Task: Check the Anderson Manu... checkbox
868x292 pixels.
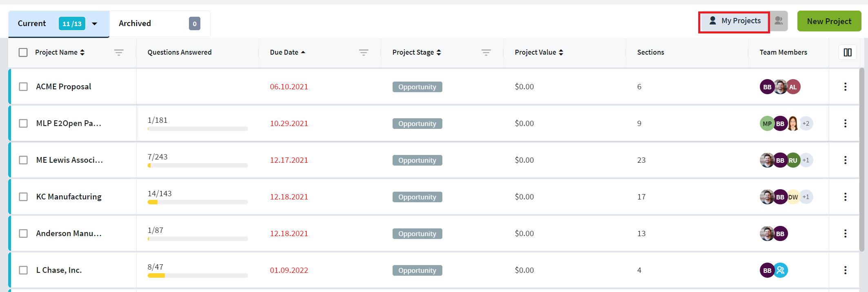Action: pos(23,233)
